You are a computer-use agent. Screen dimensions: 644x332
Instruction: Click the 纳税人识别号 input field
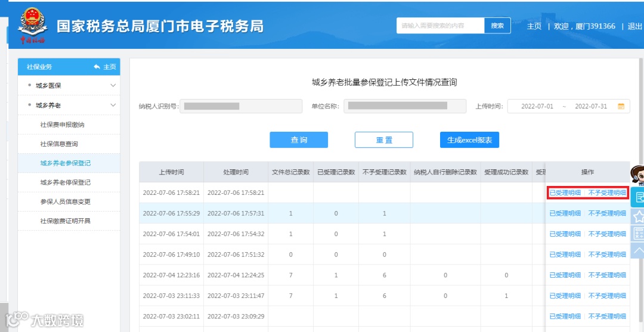click(x=241, y=106)
